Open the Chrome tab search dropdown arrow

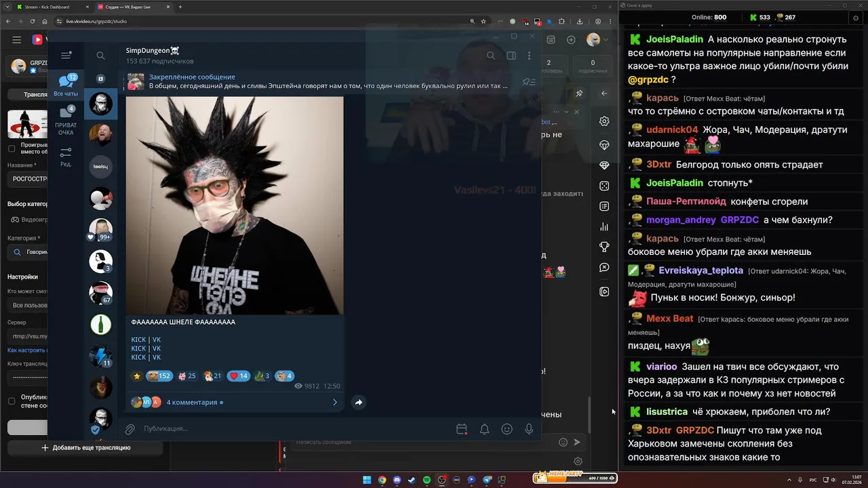(8, 7)
